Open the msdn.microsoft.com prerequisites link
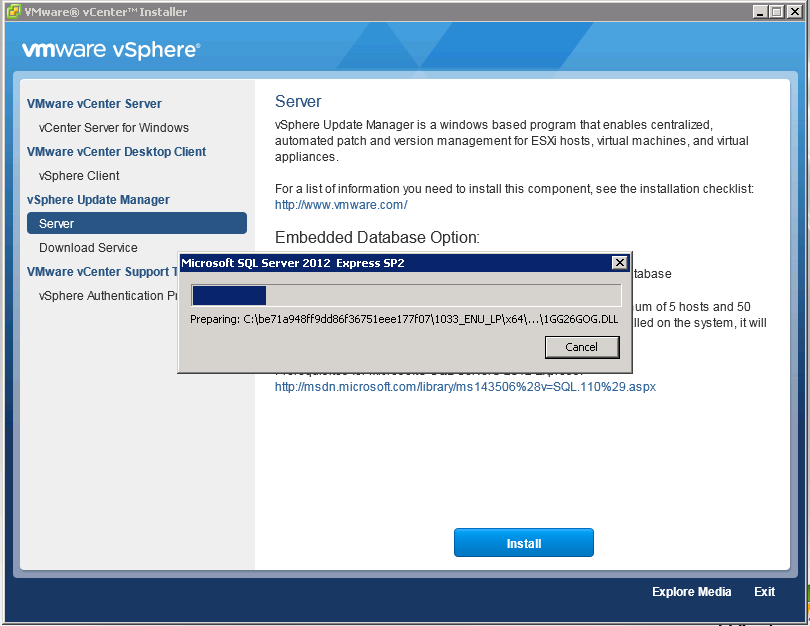 465,387
